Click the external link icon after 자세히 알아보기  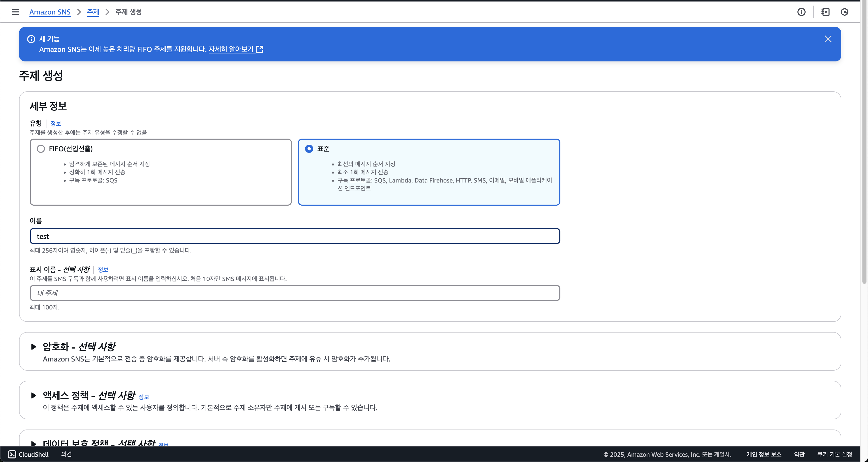click(x=260, y=49)
